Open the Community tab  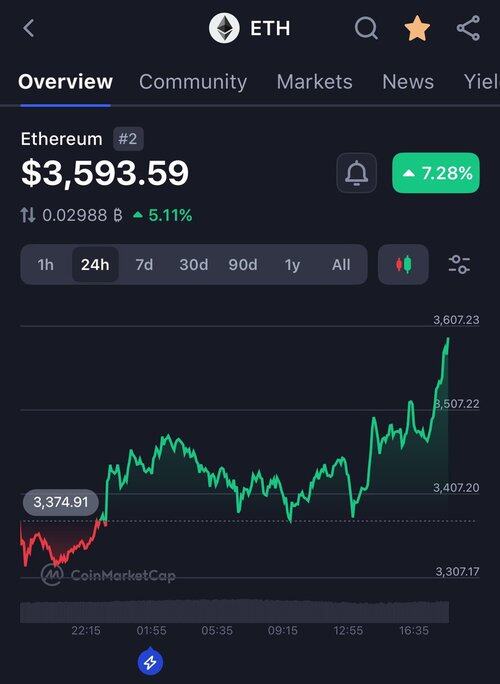click(x=193, y=82)
